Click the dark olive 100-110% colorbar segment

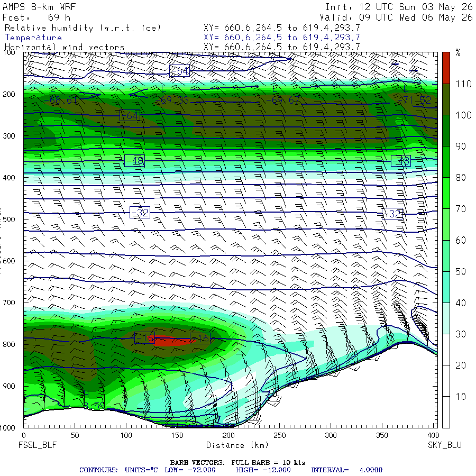(446, 99)
